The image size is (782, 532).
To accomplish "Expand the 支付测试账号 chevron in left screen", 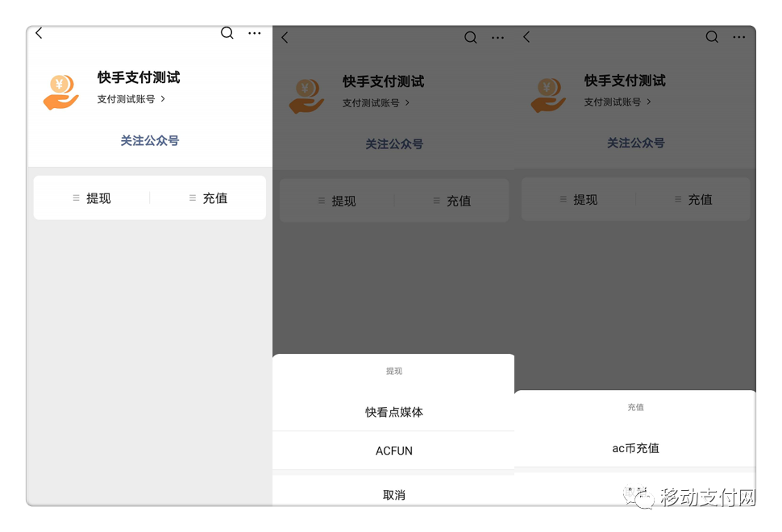I will point(163,99).
